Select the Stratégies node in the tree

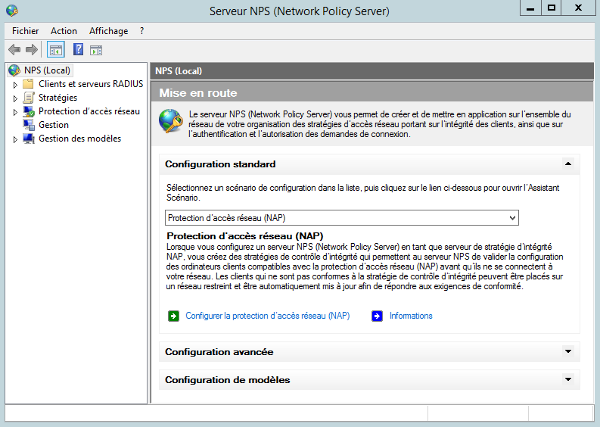(57, 98)
